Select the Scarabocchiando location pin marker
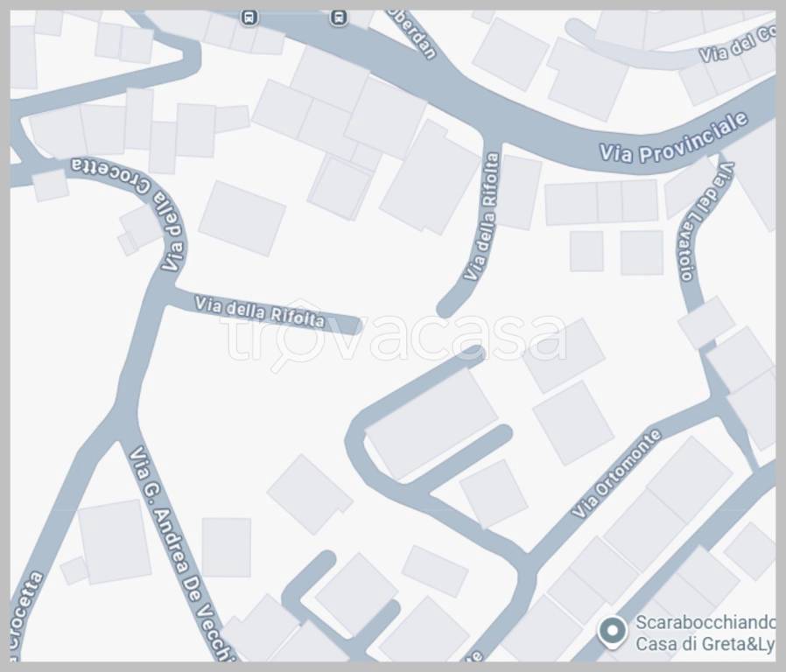Viewport: 786px width, 672px height. click(613, 630)
